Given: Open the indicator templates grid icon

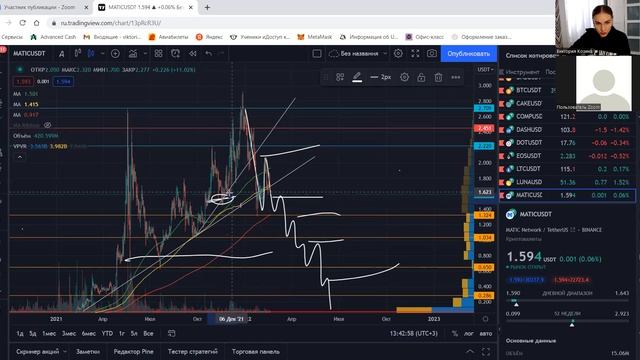Looking at the screenshot, I should coord(158,53).
